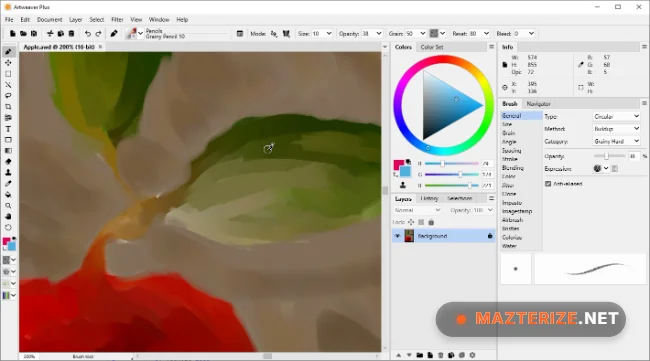Open layer settings gear icon
The height and width of the screenshot is (361, 650).
472,355
